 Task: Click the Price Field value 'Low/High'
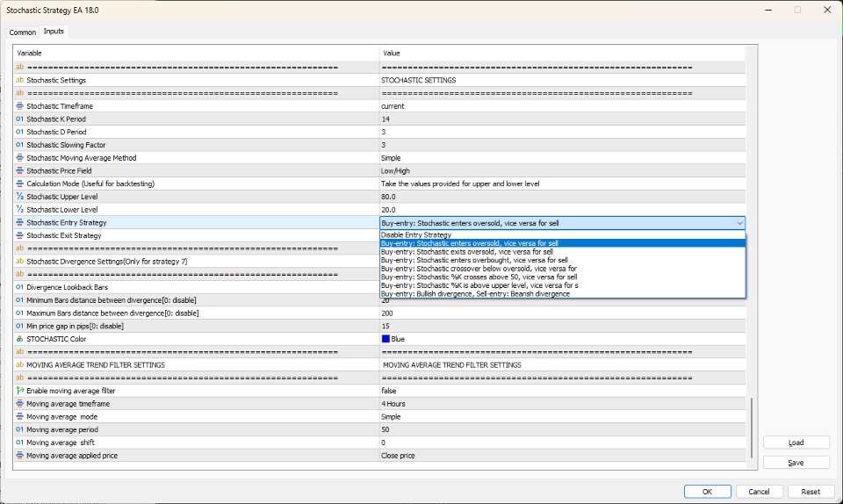(395, 171)
